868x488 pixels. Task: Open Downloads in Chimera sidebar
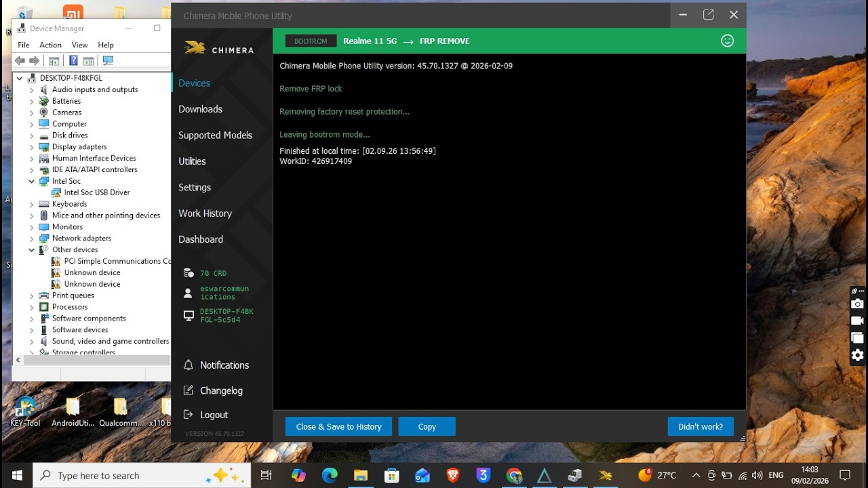200,109
